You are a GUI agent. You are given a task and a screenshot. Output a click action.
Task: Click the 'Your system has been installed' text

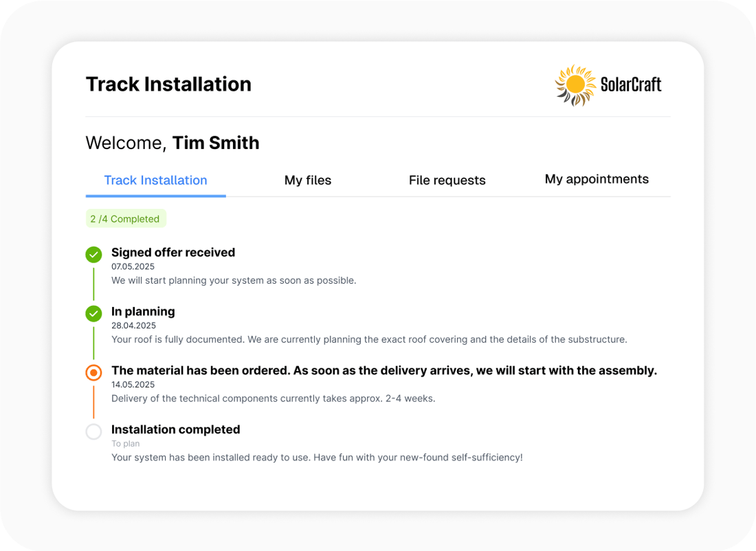(x=318, y=458)
